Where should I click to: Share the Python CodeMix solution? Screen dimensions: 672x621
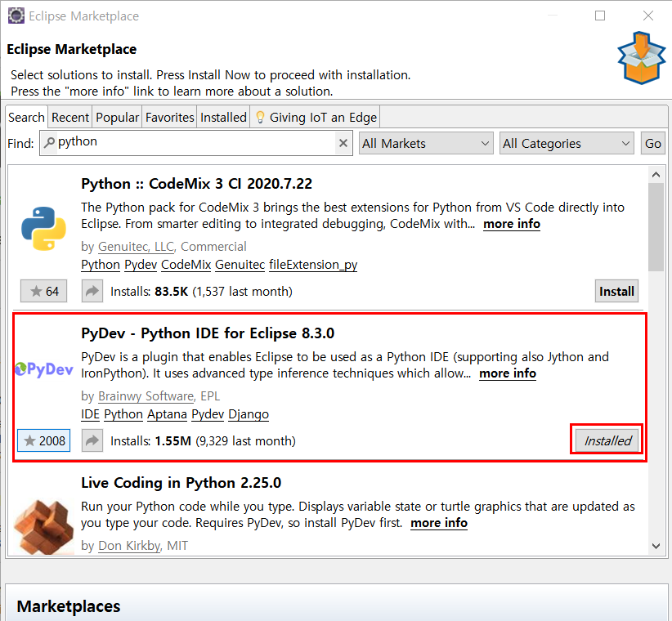pyautogui.click(x=92, y=291)
